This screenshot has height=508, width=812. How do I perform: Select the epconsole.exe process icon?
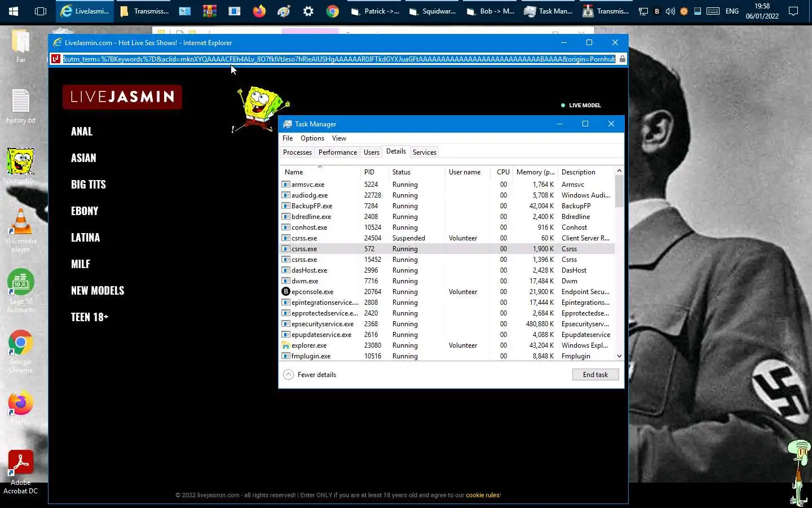(x=286, y=292)
